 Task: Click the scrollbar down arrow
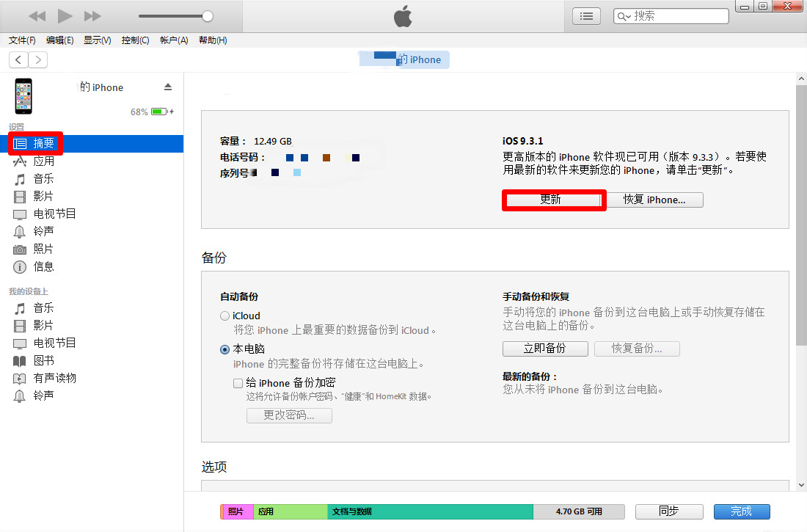[801, 484]
